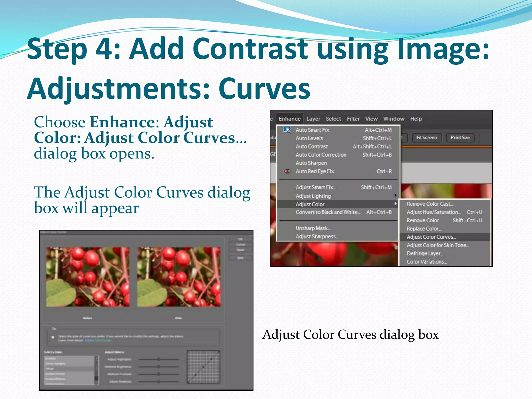Choose Adjust Color Curves… submenu entry
The width and height of the screenshot is (532, 399).
(444, 237)
